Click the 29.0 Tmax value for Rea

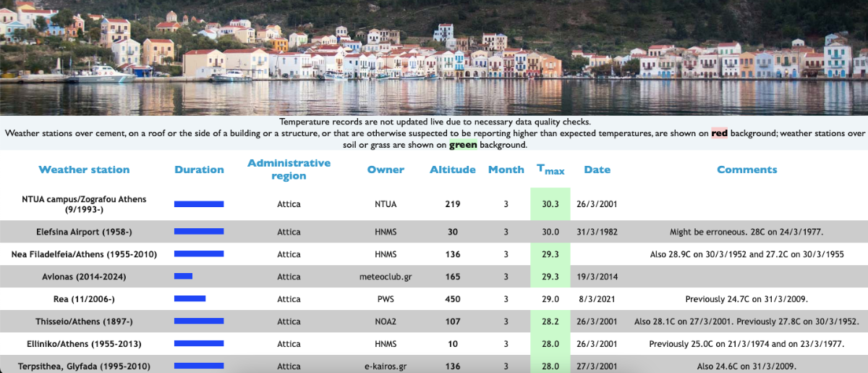pyautogui.click(x=550, y=299)
